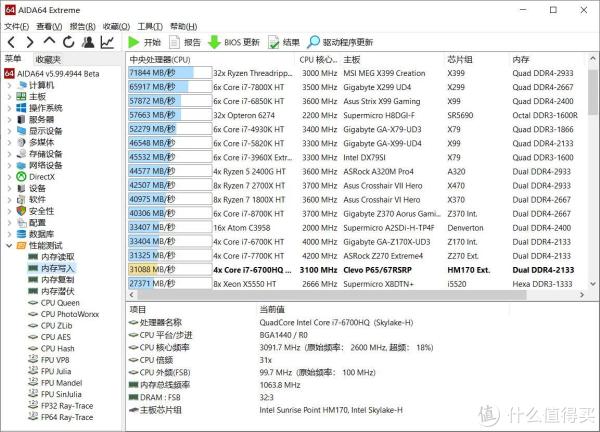Select CPU PhotoWorxx benchmark
Screen dimensions: 600x432
pos(64,314)
